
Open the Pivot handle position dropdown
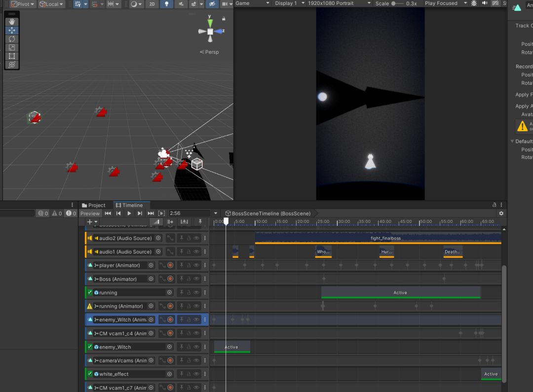[22, 4]
